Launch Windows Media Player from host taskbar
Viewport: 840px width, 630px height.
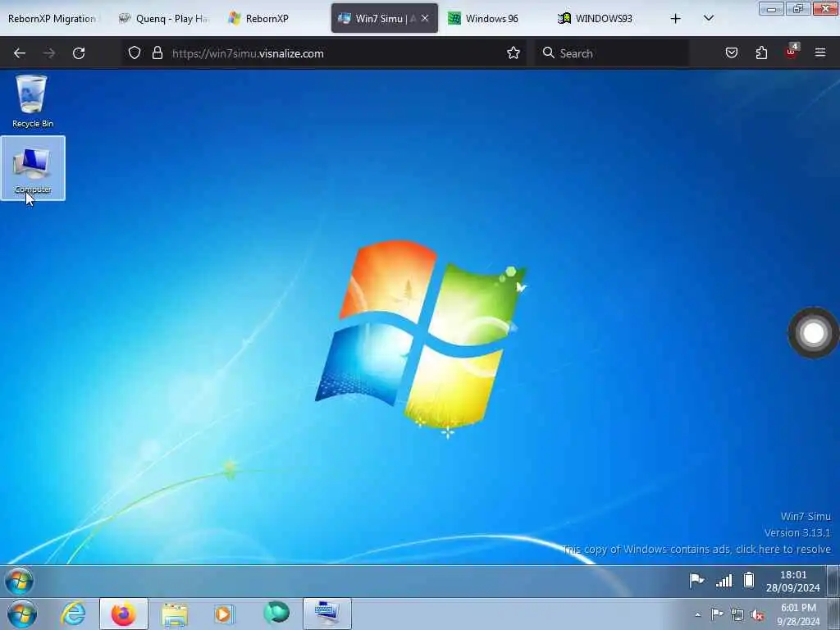coord(224,614)
